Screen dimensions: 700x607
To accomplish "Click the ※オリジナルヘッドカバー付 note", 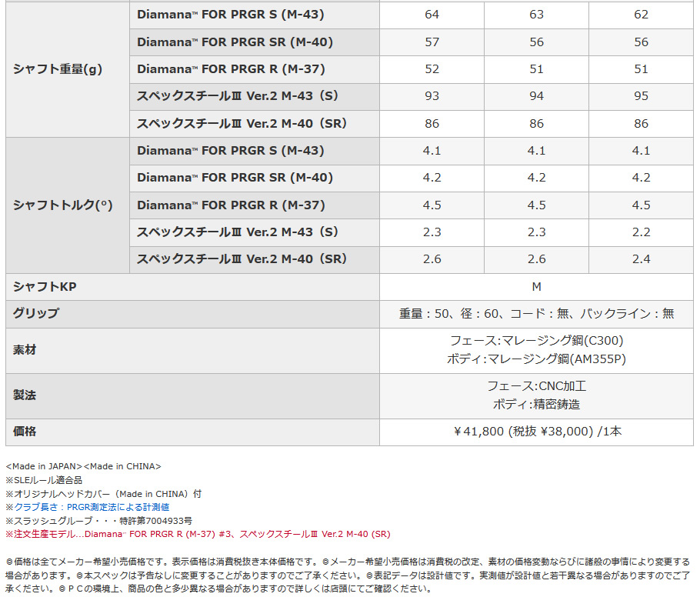I will (x=104, y=494).
